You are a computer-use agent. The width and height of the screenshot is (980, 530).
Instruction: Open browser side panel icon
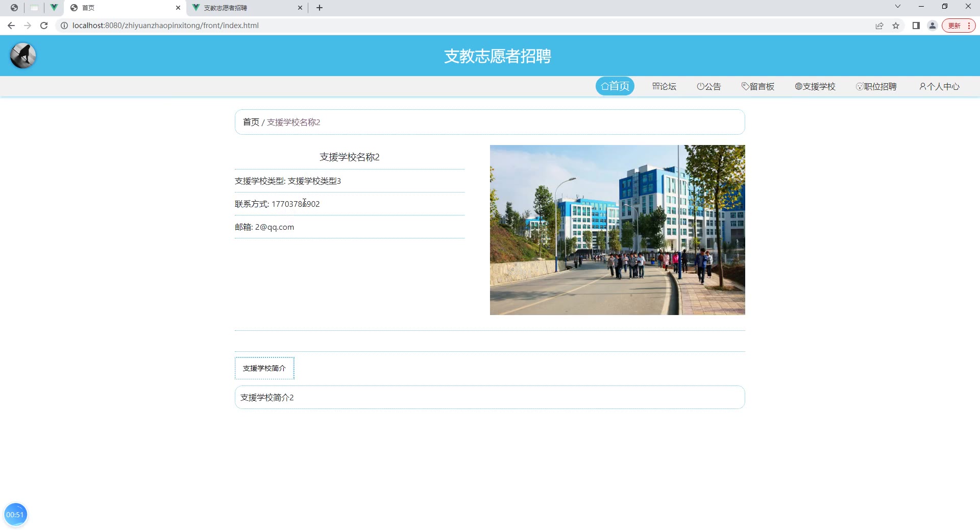tap(916, 26)
